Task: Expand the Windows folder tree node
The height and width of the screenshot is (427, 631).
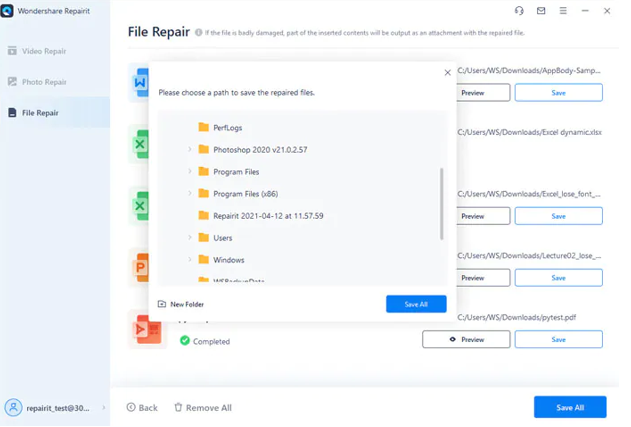Action: pos(190,260)
